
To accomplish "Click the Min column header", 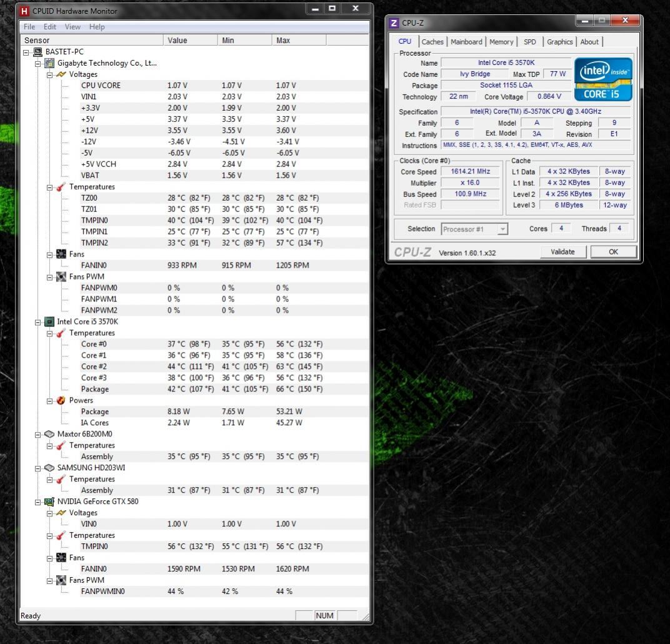I will click(244, 40).
